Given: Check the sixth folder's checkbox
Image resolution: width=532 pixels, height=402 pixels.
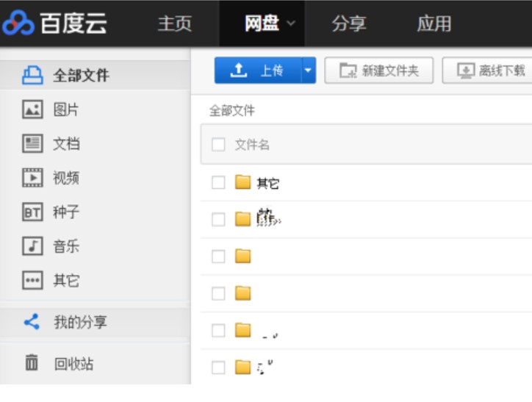Looking at the screenshot, I should click(x=218, y=367).
